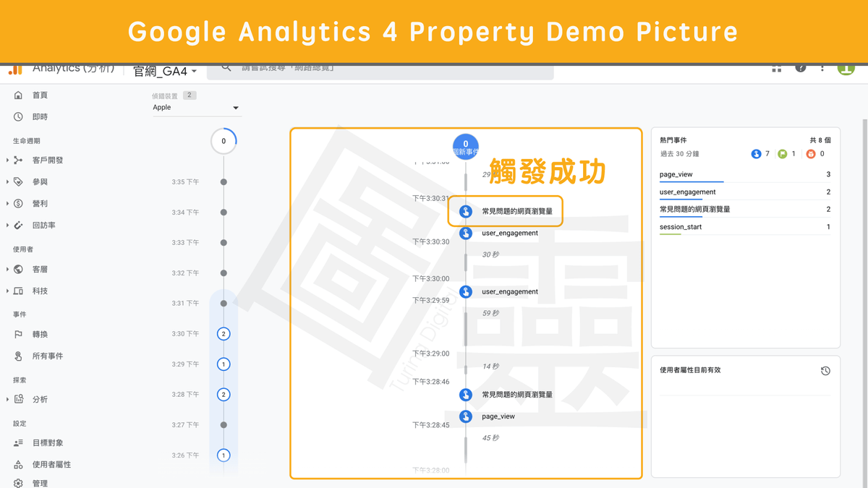Select session_start row in 熱門事件
Screen dimensions: 868x488
[x=745, y=227]
